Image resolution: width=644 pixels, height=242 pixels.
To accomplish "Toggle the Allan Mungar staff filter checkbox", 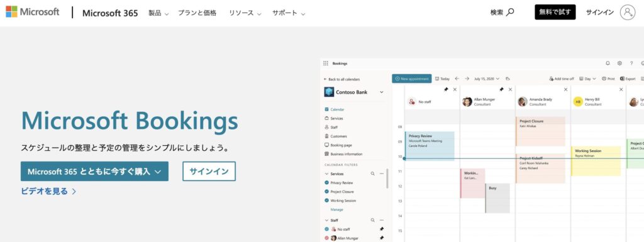I will click(327, 238).
